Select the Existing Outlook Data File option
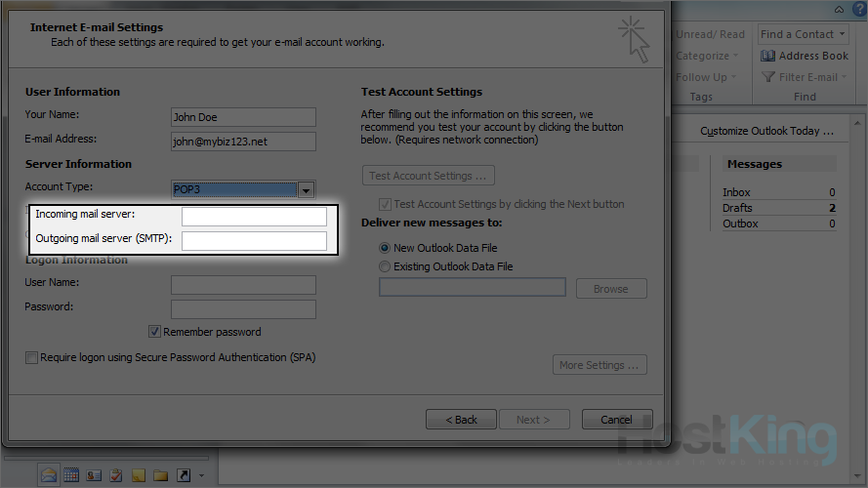The height and width of the screenshot is (488, 868). (385, 266)
